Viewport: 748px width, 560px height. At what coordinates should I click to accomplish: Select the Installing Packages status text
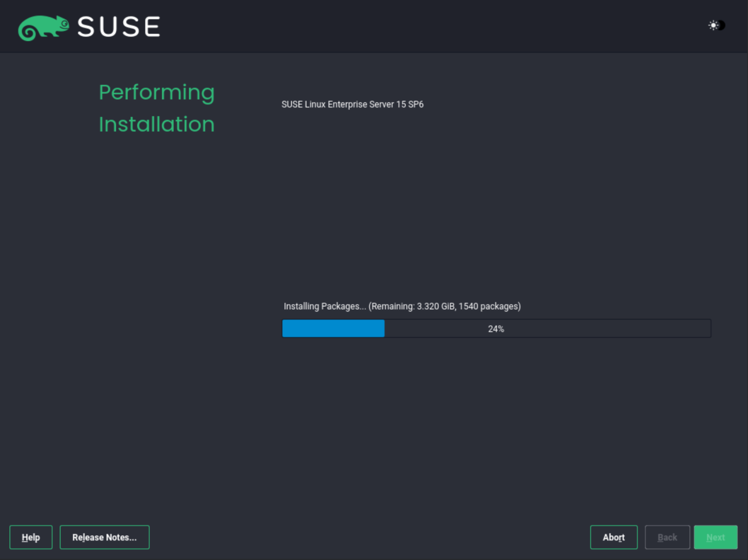coord(324,306)
